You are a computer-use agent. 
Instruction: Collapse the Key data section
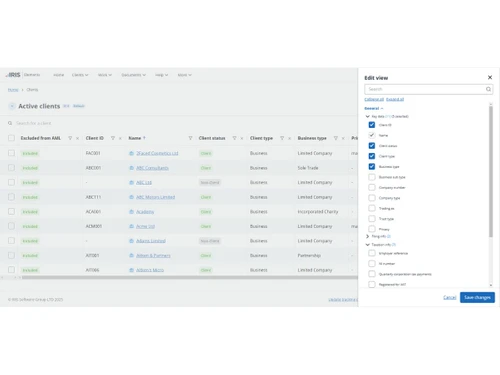[x=367, y=116]
